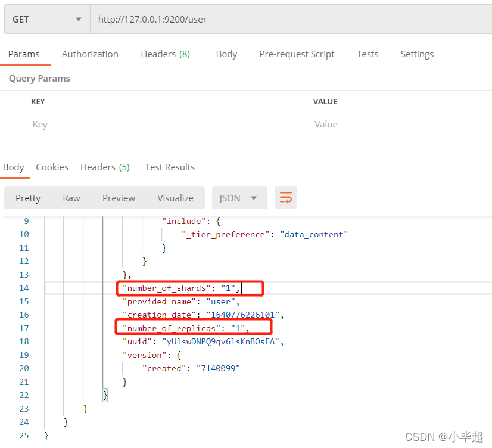Open the Settings tab

point(417,54)
